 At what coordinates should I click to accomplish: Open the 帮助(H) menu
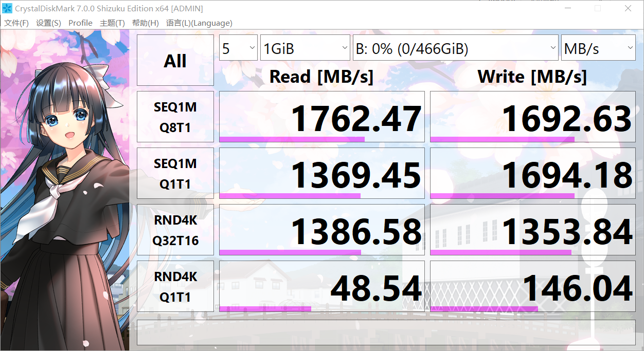[x=145, y=23]
